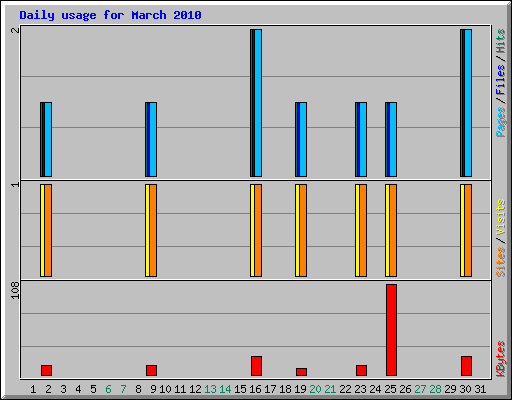Click the red KBytes bar for day 9
This screenshot has height=400, width=512.
[x=151, y=370]
